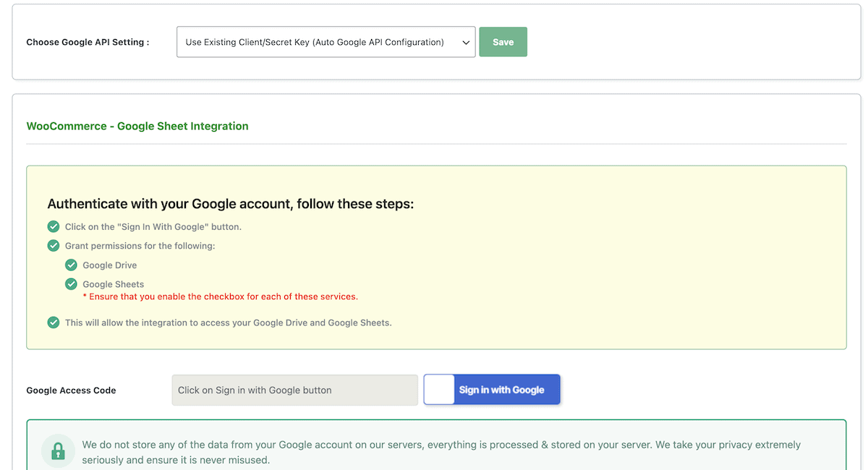The width and height of the screenshot is (868, 470).
Task: Click the checkmark icon beside Google Drive
Action: pos(71,265)
